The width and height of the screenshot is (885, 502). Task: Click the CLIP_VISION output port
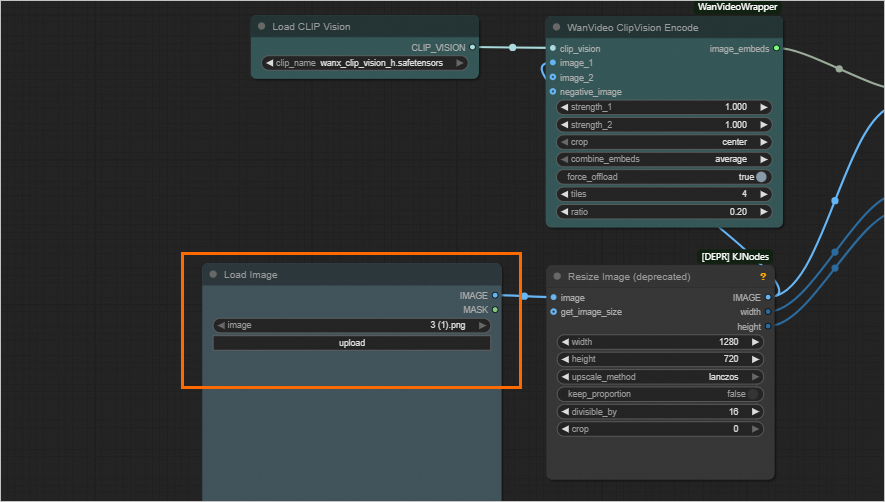(473, 47)
